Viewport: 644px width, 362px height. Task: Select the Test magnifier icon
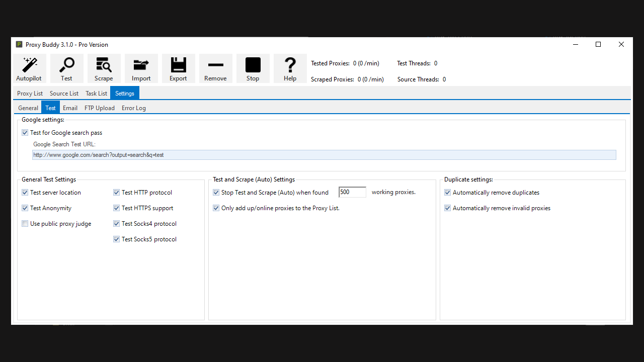(x=66, y=65)
